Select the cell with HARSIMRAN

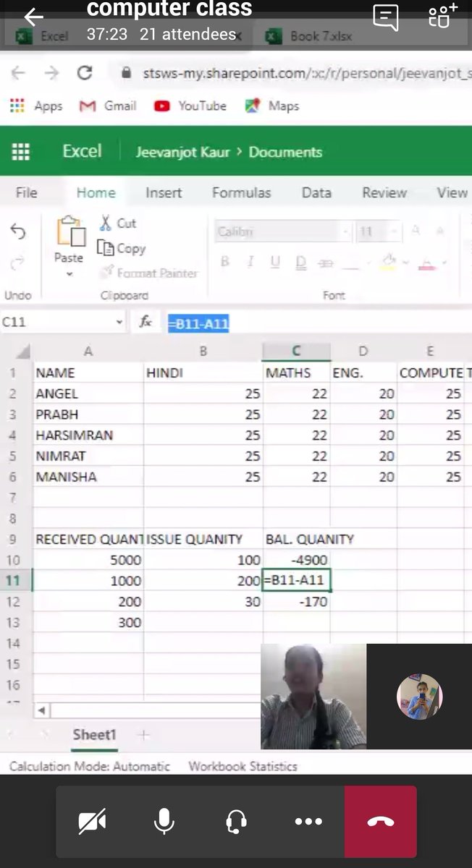(88, 435)
